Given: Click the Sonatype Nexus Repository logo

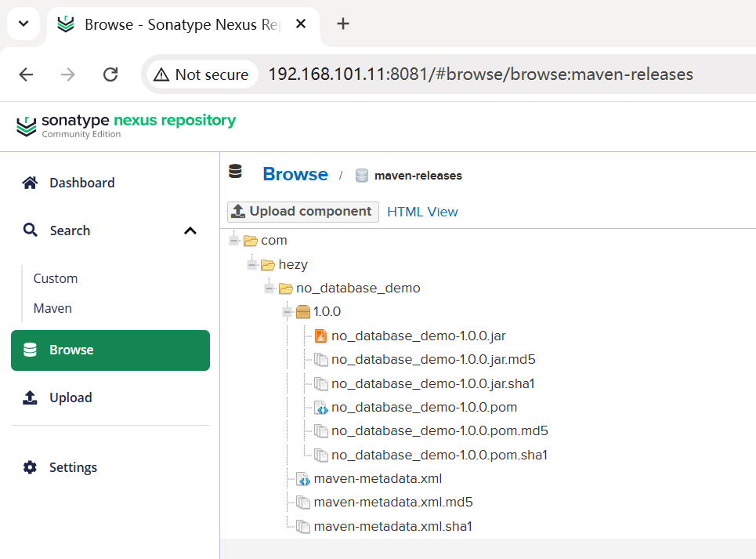Looking at the screenshot, I should 126,126.
